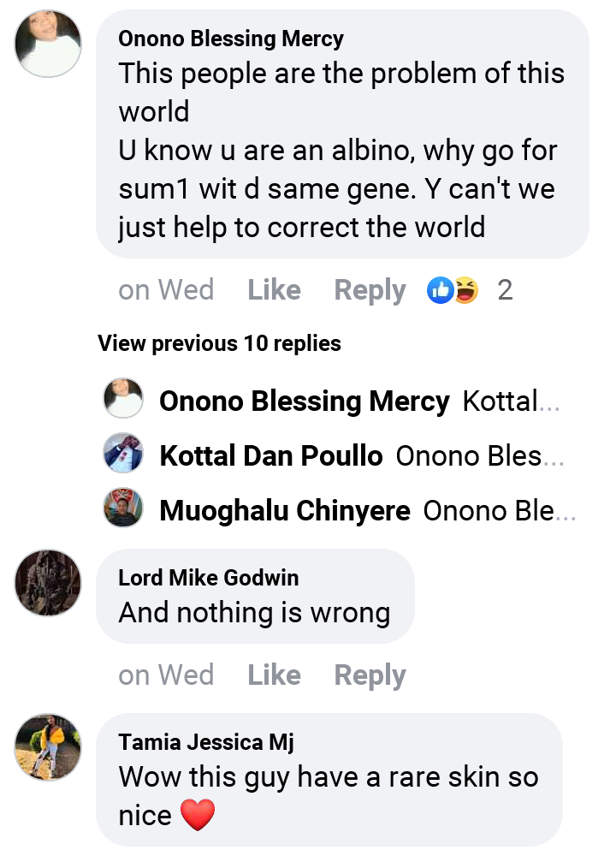This screenshot has height=850, width=616.
Task: Click the 'on Wed' timestamp under Lord Mike's comment
Action: 166,675
